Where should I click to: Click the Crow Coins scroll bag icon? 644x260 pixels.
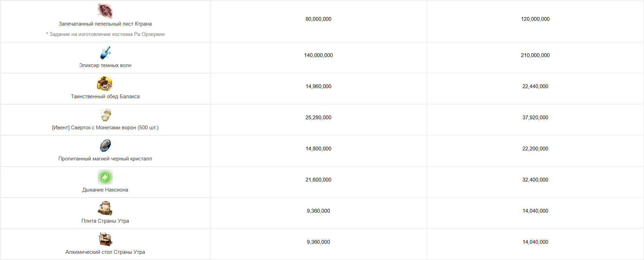105,115
